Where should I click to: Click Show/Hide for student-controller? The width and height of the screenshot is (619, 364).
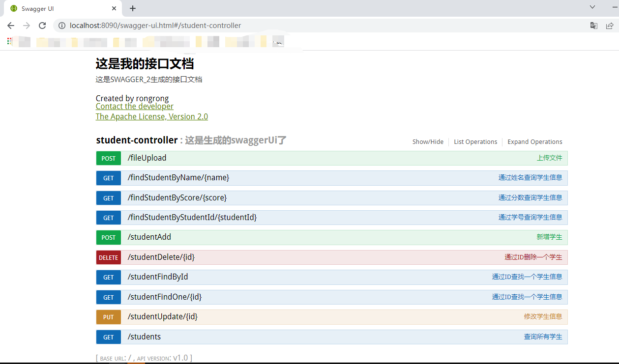pos(428,142)
